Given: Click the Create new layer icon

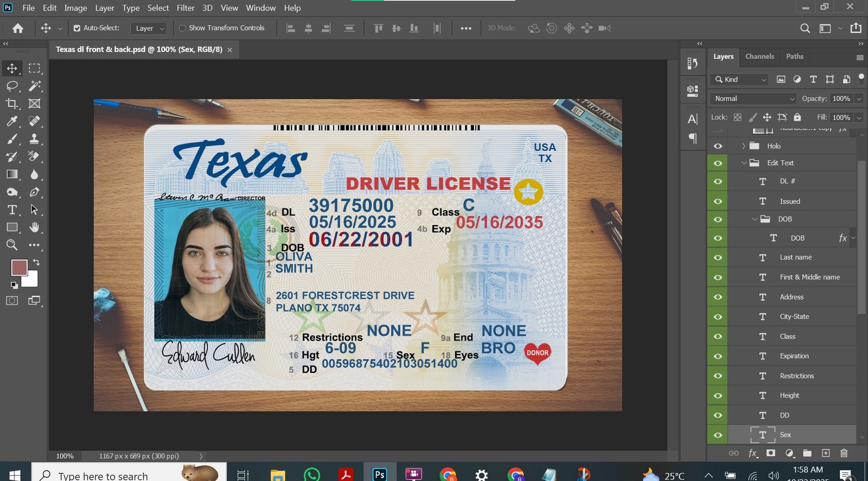Looking at the screenshot, I should [x=826, y=453].
